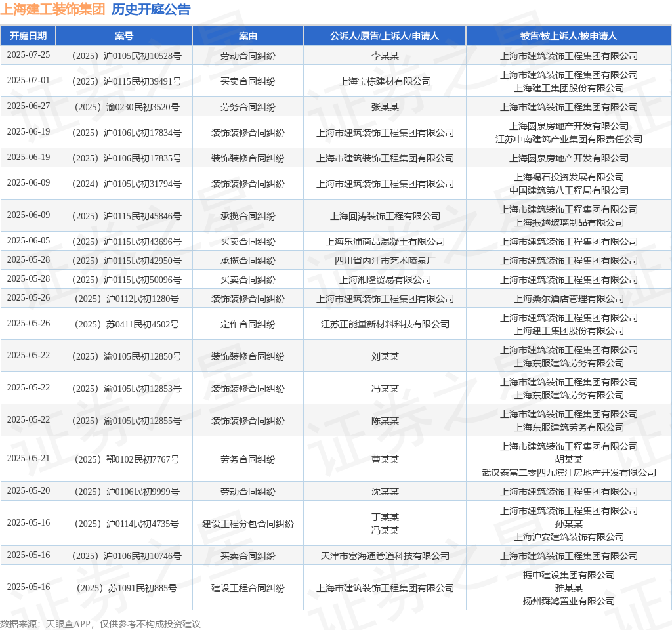
Task: Click defendant 孙某某
Action: (569, 524)
